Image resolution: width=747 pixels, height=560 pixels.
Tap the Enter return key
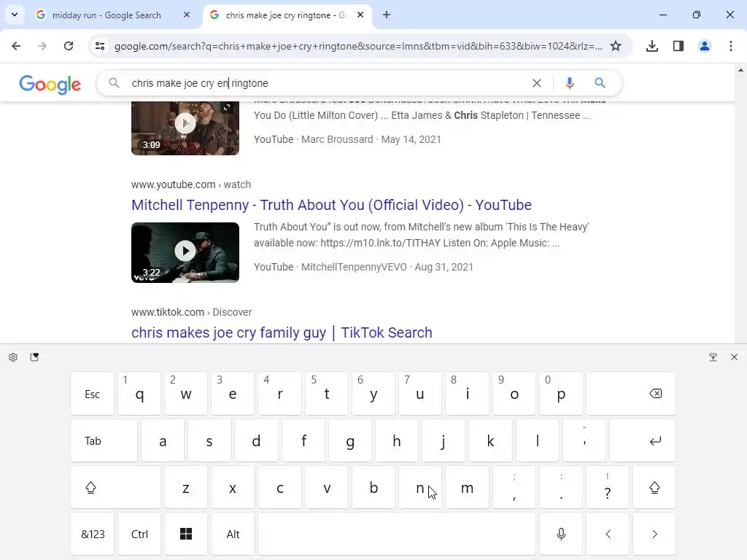click(643, 440)
